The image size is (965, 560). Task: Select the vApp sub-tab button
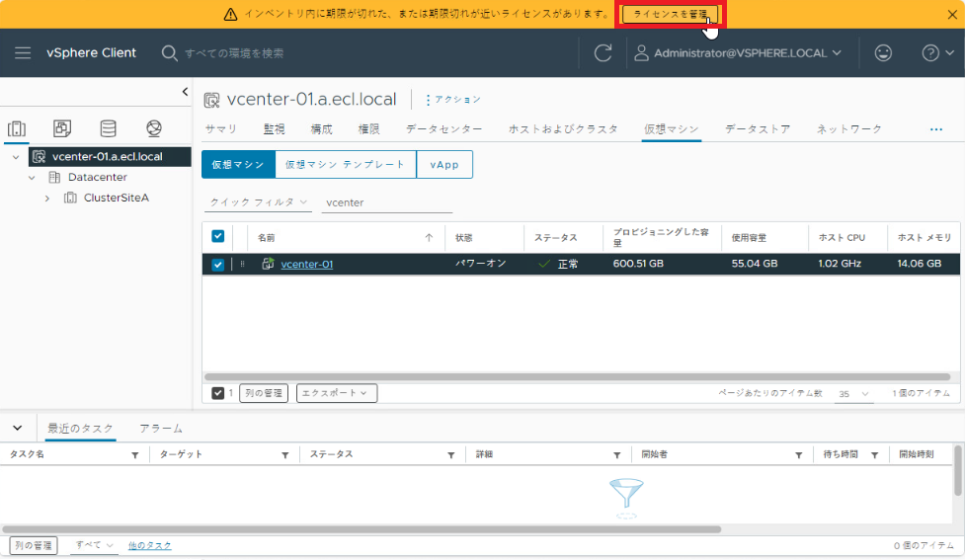click(x=444, y=164)
